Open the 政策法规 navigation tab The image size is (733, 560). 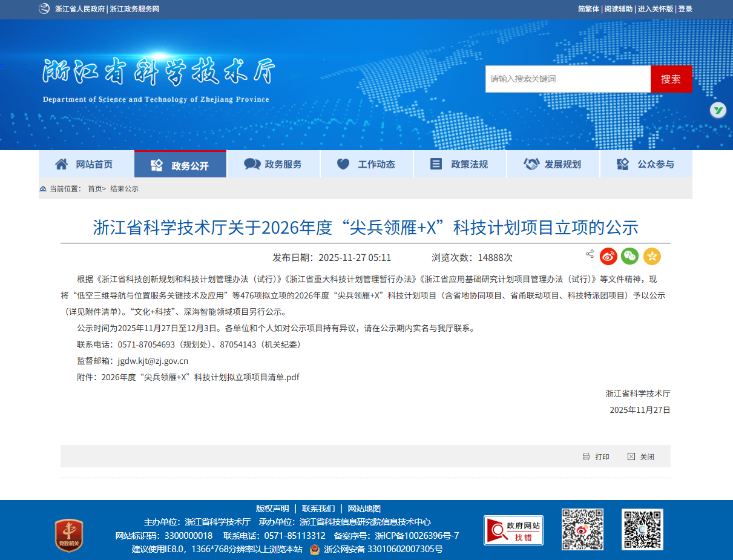(459, 164)
